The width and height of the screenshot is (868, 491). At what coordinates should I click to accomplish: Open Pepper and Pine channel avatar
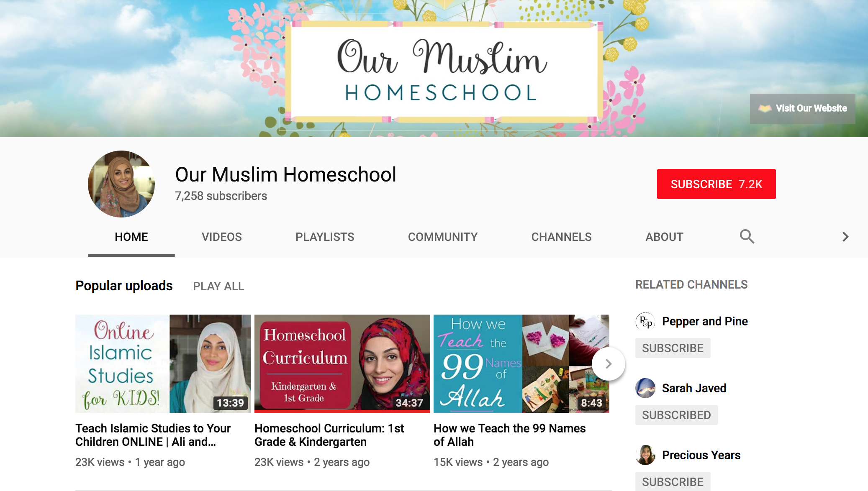point(645,321)
